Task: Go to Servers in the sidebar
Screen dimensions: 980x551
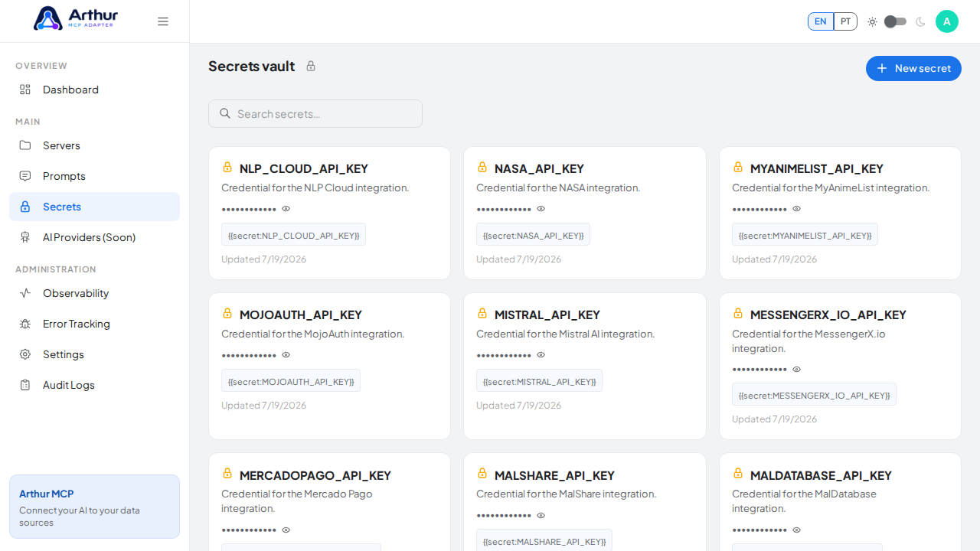Action: [x=94, y=145]
